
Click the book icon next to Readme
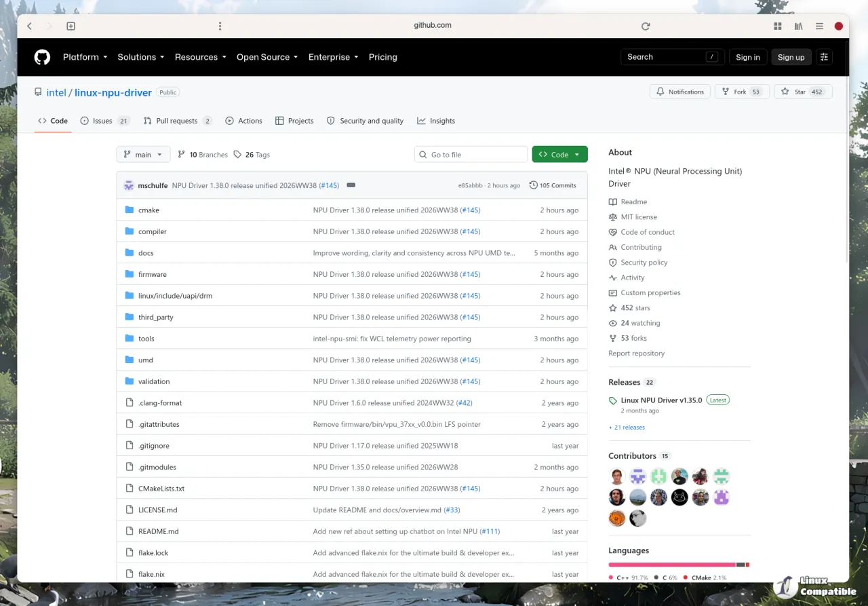point(613,202)
